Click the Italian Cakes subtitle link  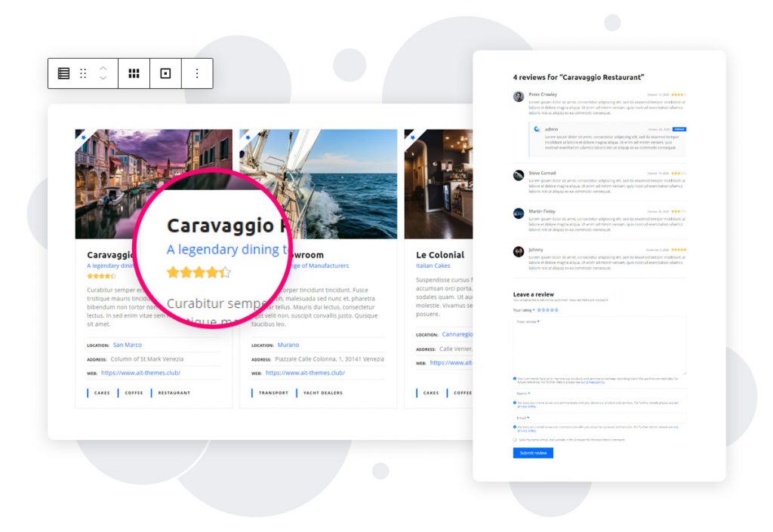[x=433, y=266]
